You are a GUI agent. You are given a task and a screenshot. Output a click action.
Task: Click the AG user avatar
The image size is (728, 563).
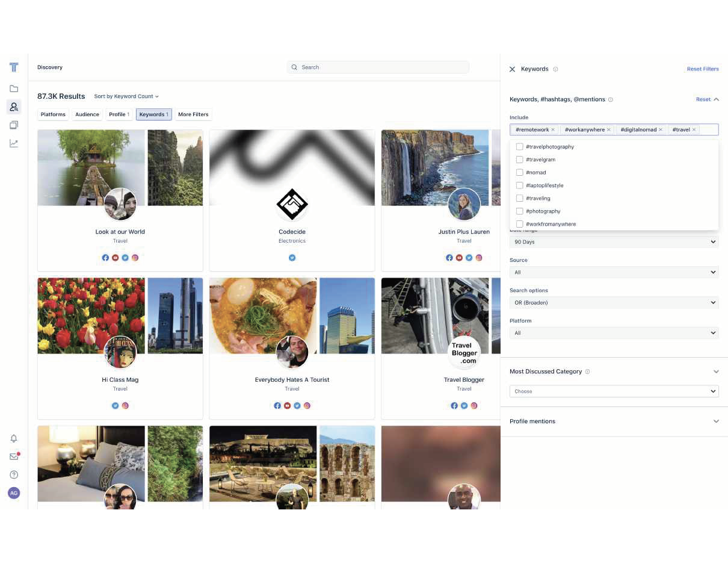click(14, 493)
